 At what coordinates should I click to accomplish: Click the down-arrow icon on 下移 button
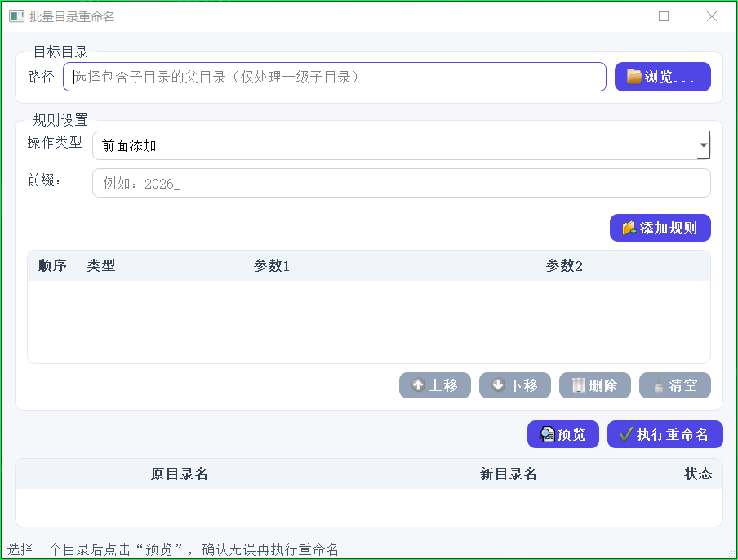[x=497, y=385]
